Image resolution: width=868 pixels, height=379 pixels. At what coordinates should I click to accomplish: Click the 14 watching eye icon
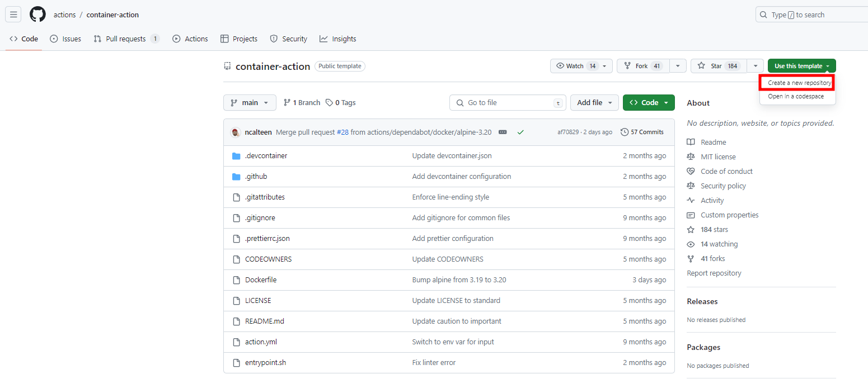691,244
